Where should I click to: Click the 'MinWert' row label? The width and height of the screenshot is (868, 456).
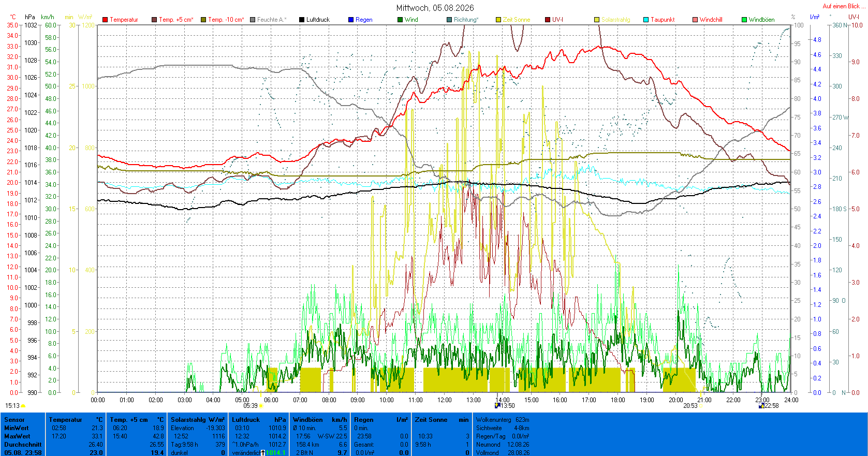[x=17, y=428]
